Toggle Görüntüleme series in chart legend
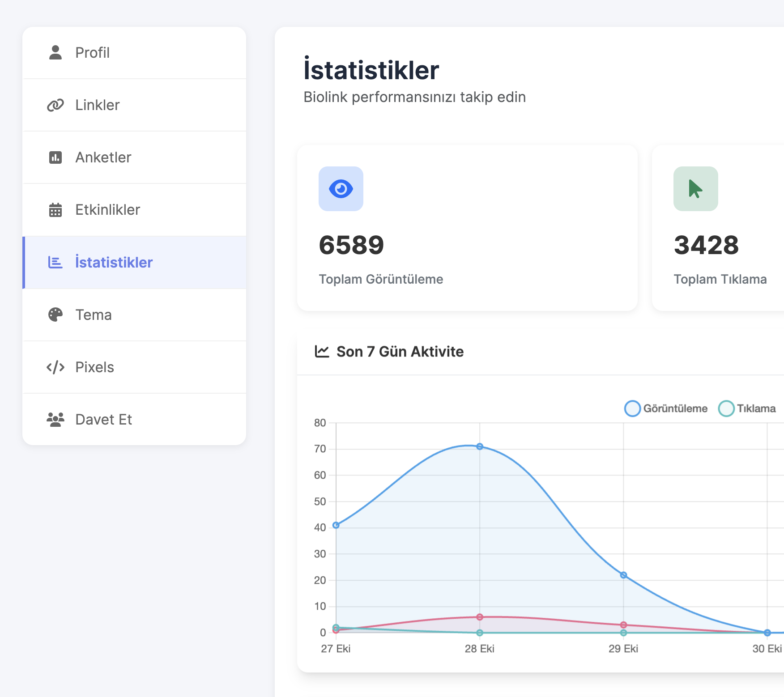 666,408
